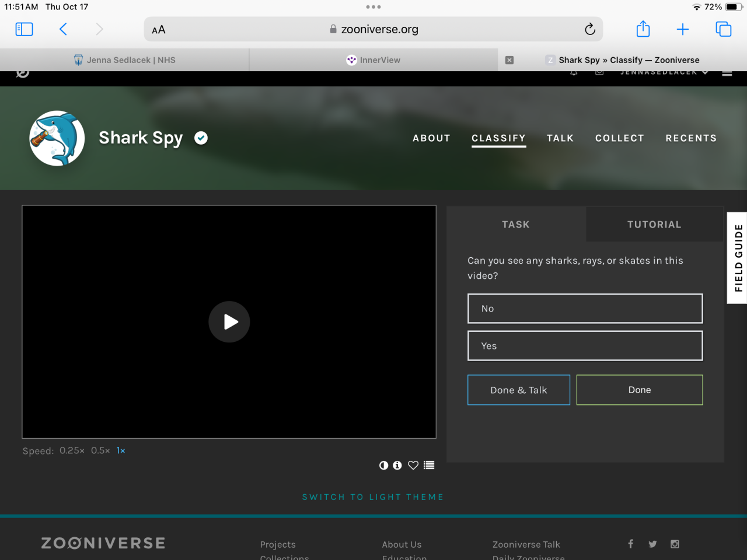This screenshot has height=560, width=747.
Task: Set video speed to 0.25x
Action: pos(72,450)
